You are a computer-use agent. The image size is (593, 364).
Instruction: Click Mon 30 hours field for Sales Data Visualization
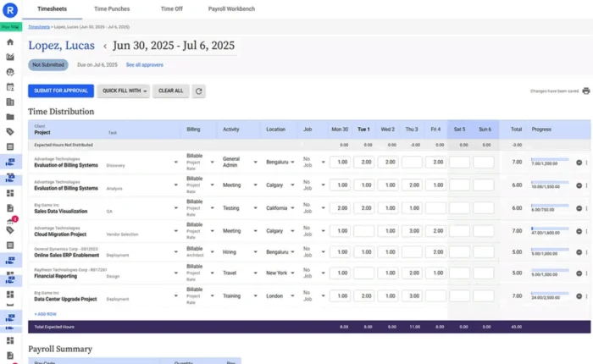(x=340, y=208)
